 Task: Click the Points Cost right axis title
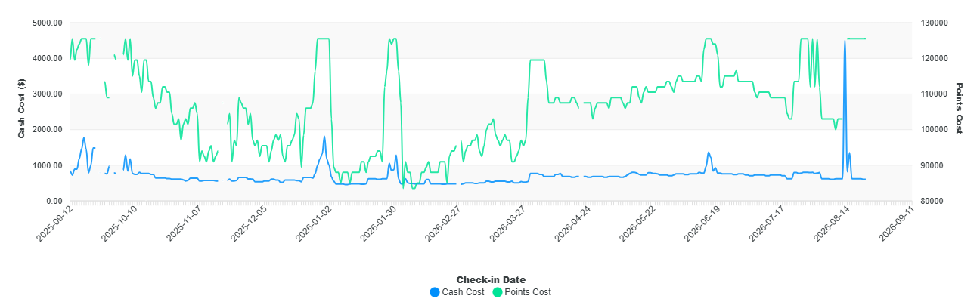pos(960,109)
